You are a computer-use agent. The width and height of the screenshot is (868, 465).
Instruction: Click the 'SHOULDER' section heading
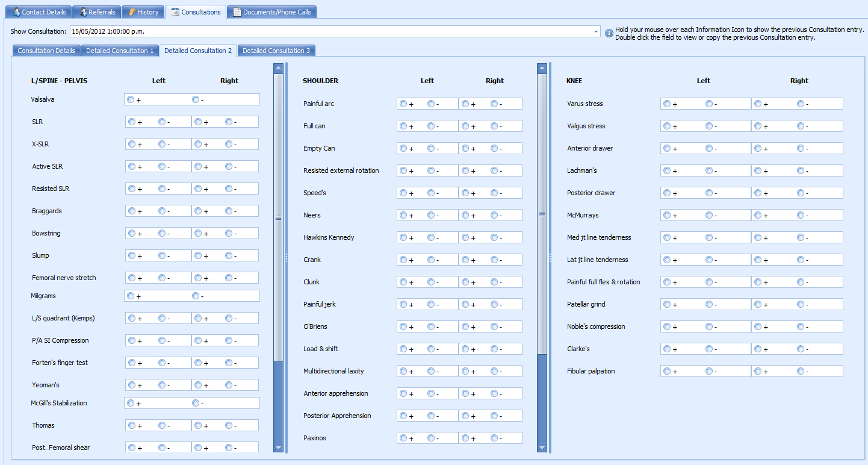tap(320, 81)
